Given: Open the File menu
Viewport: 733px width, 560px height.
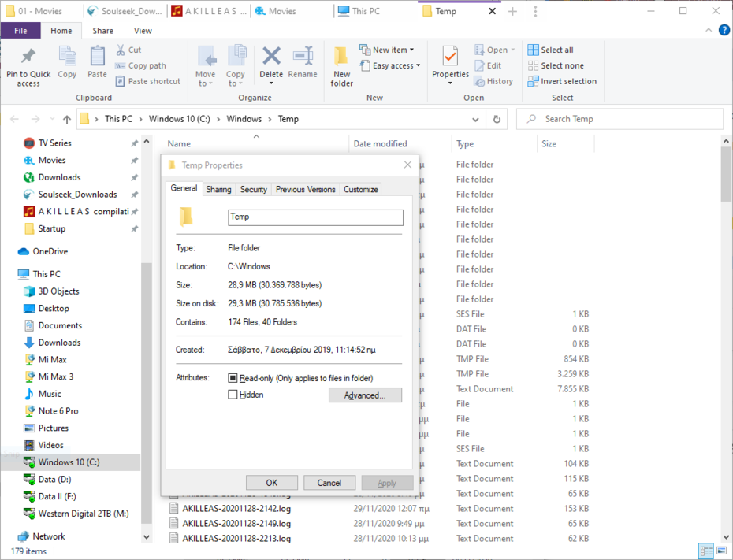Looking at the screenshot, I should [x=20, y=31].
